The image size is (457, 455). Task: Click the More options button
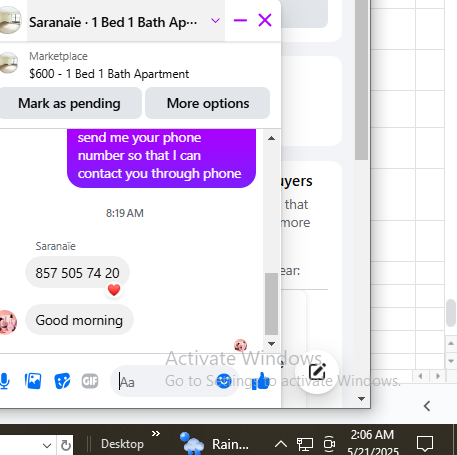pos(208,103)
